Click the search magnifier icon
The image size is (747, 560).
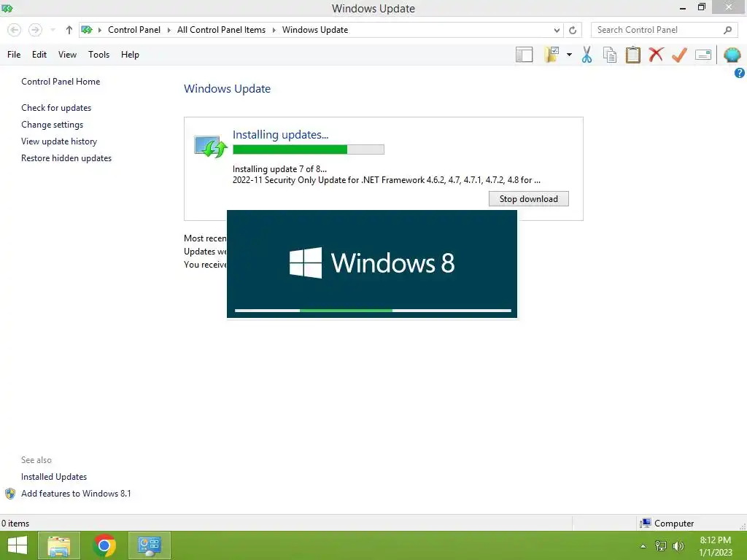click(727, 30)
